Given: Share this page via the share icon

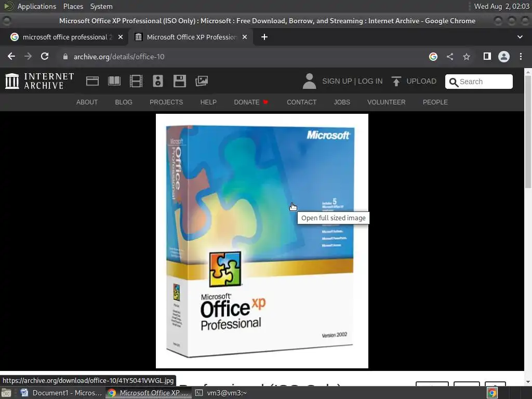Looking at the screenshot, I should [450, 57].
